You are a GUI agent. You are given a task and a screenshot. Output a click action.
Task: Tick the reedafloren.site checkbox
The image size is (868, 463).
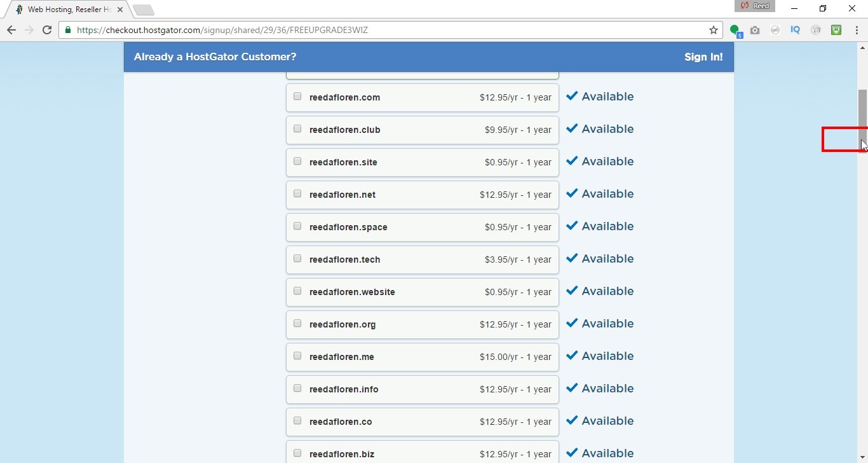point(297,162)
